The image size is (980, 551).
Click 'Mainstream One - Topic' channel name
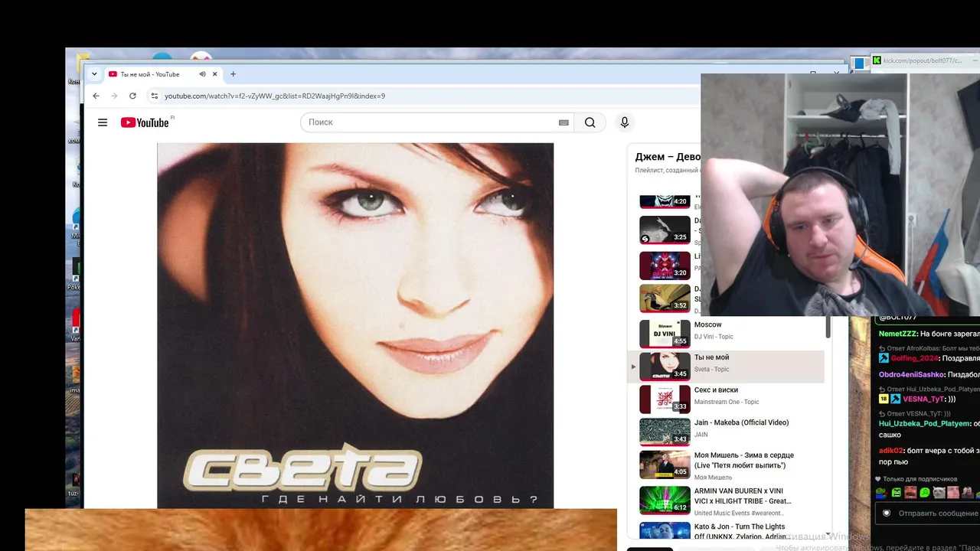click(727, 402)
